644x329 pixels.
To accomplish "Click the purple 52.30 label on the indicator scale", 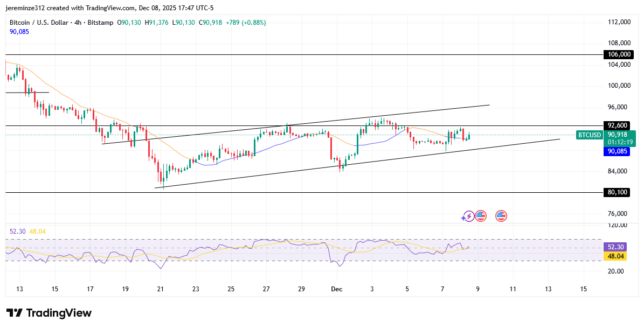I will click(x=614, y=246).
